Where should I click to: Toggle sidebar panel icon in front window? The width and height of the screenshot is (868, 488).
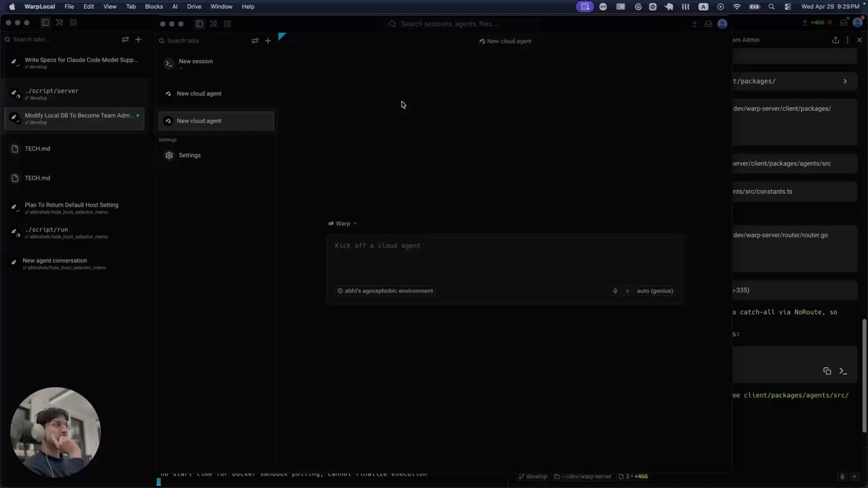pyautogui.click(x=199, y=24)
